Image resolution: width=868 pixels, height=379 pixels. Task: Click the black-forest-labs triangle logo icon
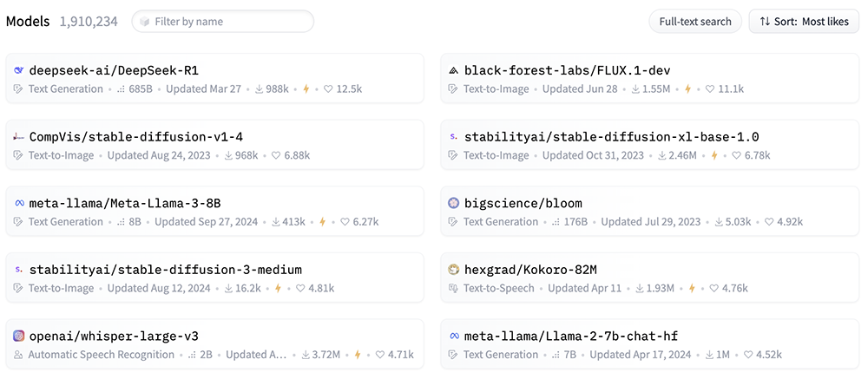click(x=453, y=70)
